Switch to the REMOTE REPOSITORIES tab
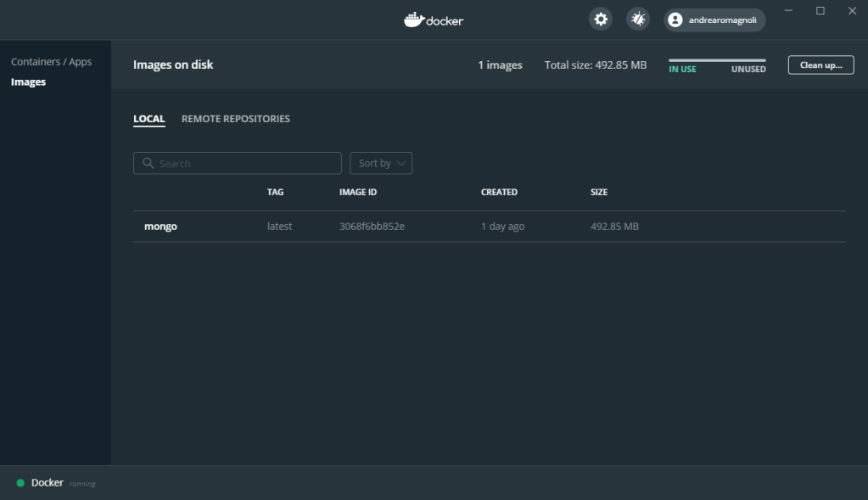Screen dimensions: 868x500 point(236,119)
